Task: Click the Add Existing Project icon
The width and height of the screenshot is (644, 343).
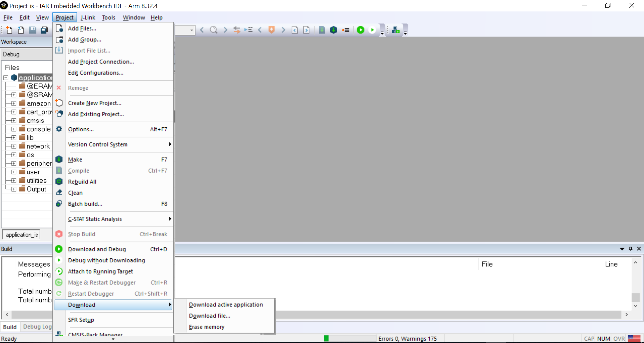Action: (x=59, y=114)
